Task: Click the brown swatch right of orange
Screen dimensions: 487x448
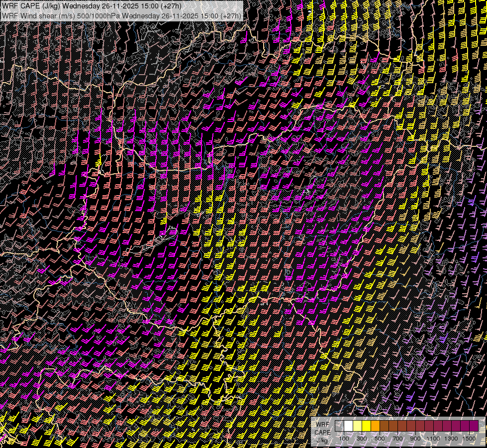Action: [x=385, y=426]
